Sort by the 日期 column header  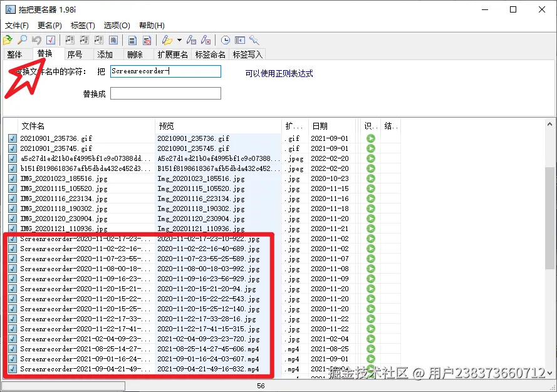332,126
